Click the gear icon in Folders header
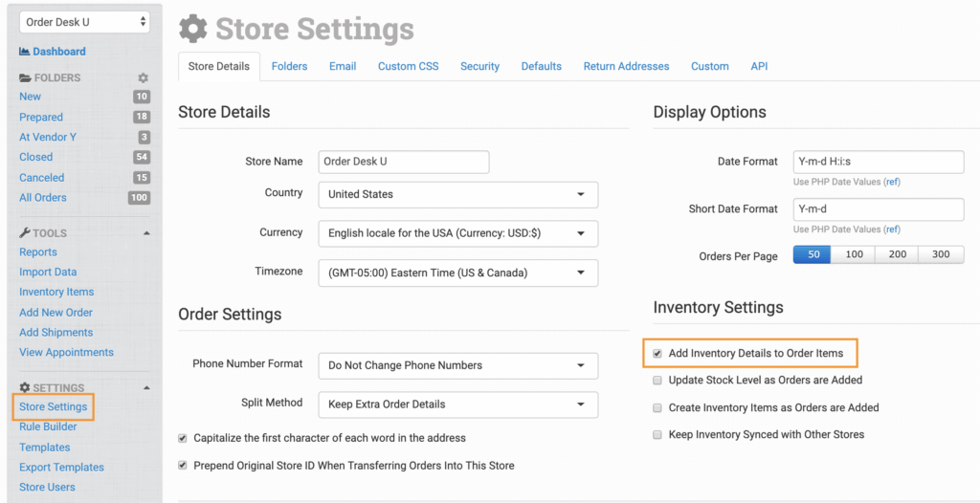Image resolution: width=980 pixels, height=503 pixels. 144,77
